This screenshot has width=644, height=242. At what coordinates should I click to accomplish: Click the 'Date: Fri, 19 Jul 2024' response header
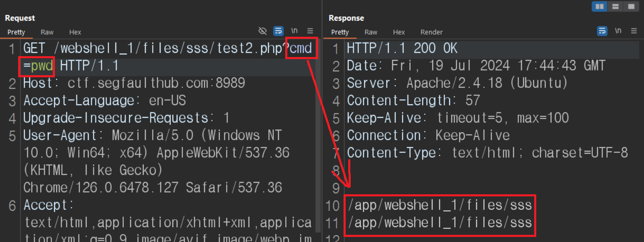point(476,66)
